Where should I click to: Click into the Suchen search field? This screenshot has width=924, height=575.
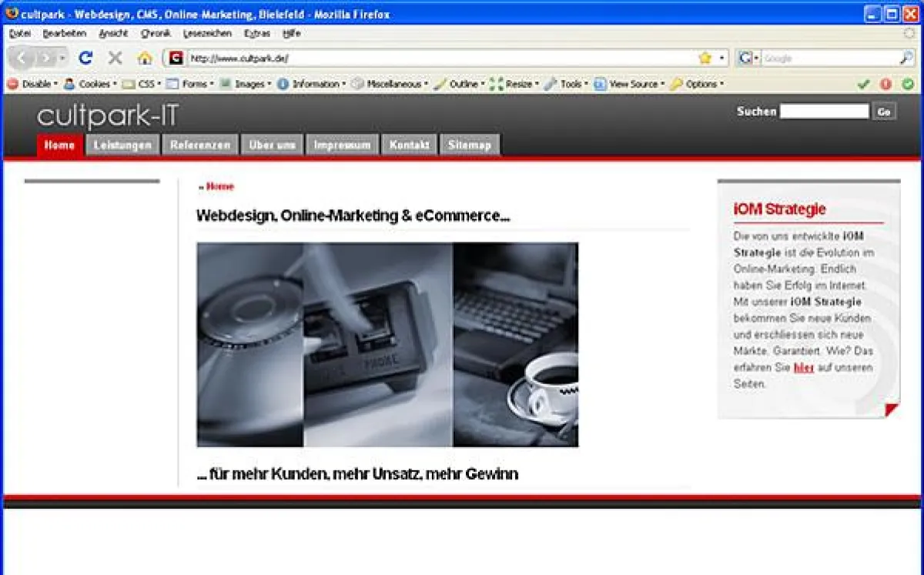824,112
